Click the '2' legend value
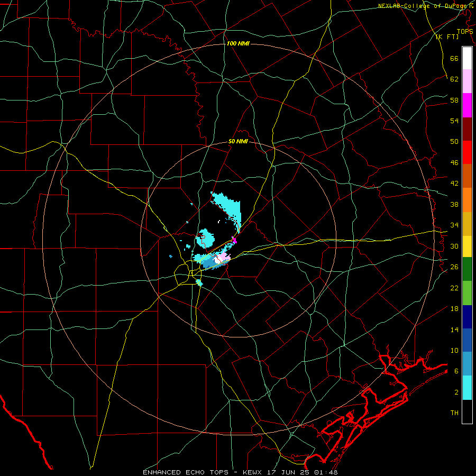This screenshot has width=476, height=476. (x=456, y=392)
